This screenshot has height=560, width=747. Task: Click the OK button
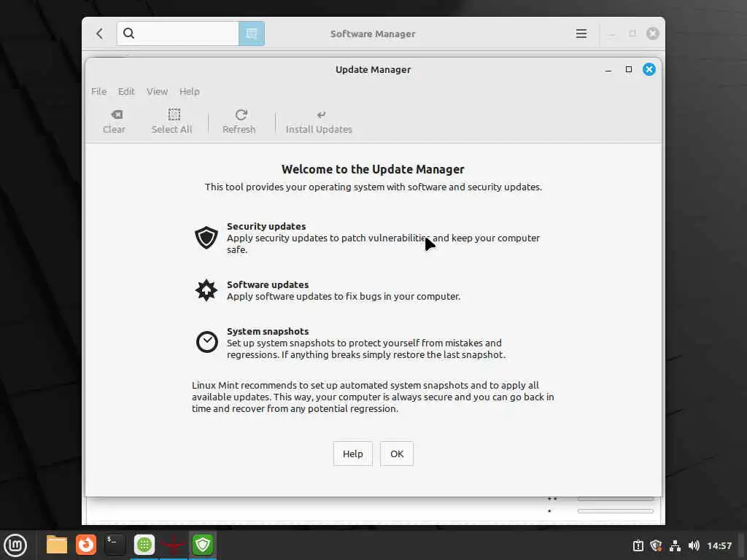pyautogui.click(x=397, y=454)
